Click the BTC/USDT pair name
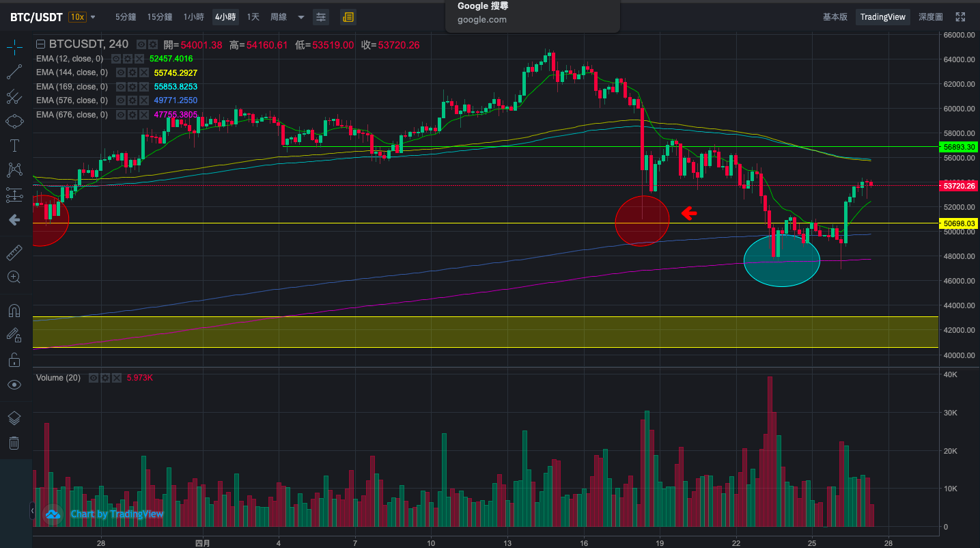The width and height of the screenshot is (980, 548). (37, 16)
